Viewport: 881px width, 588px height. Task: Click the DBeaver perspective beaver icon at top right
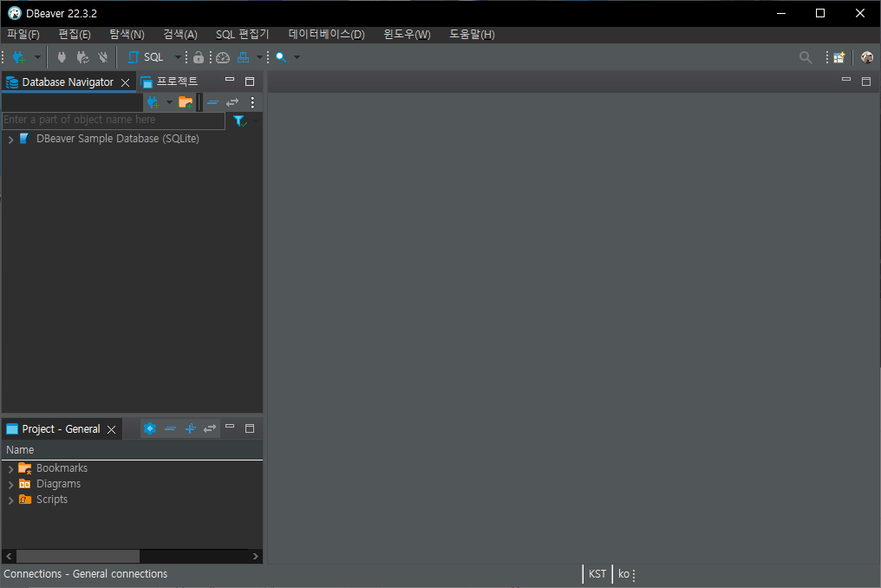(x=867, y=57)
